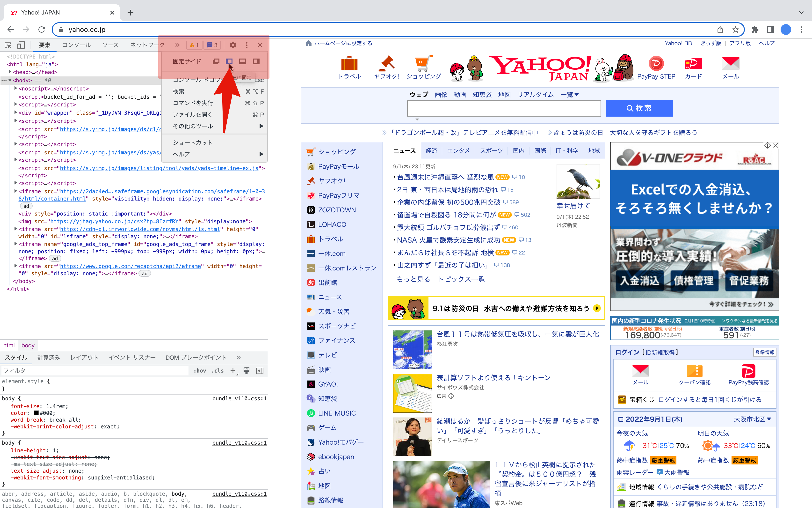
Task: Focus the Yahoo web search input field
Action: click(504, 108)
